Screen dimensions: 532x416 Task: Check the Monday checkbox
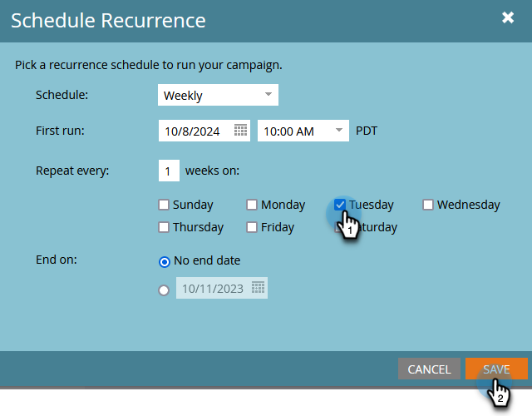(252, 205)
